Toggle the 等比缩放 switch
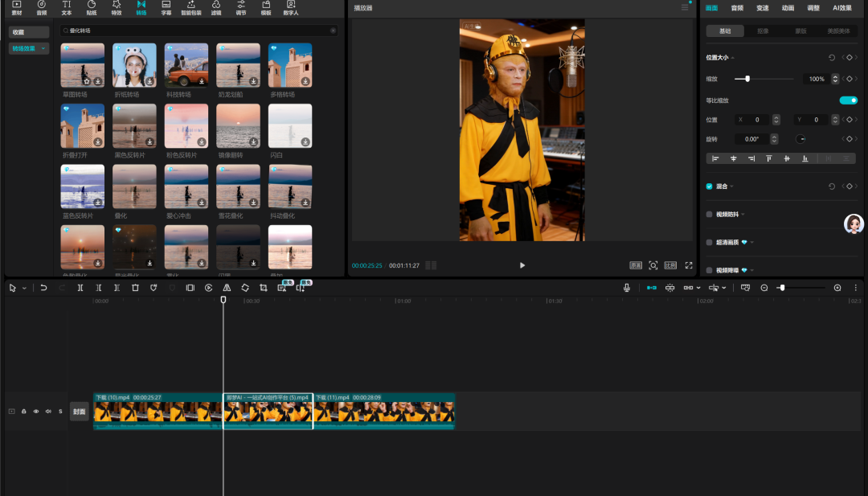Viewport: 868px width, 496px height. (848, 100)
